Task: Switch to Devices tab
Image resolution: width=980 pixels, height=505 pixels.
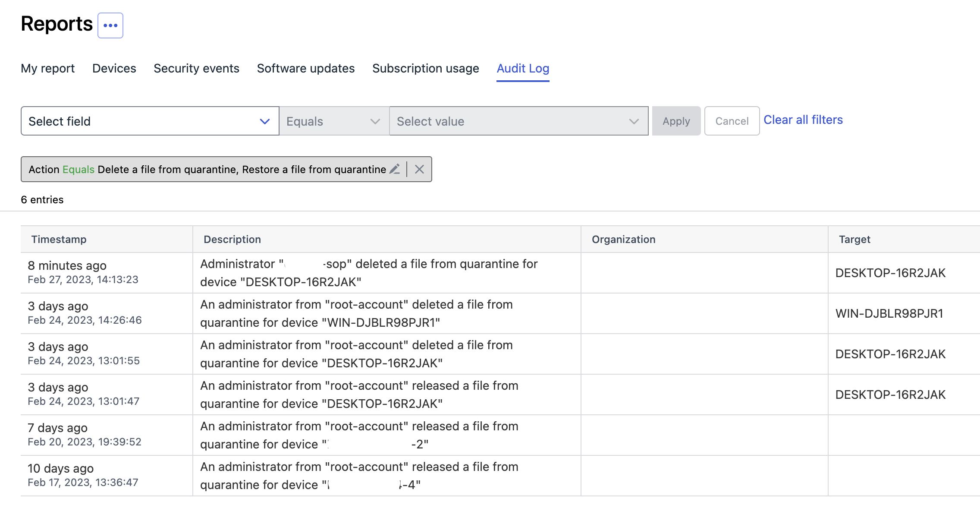Action: pyautogui.click(x=114, y=68)
